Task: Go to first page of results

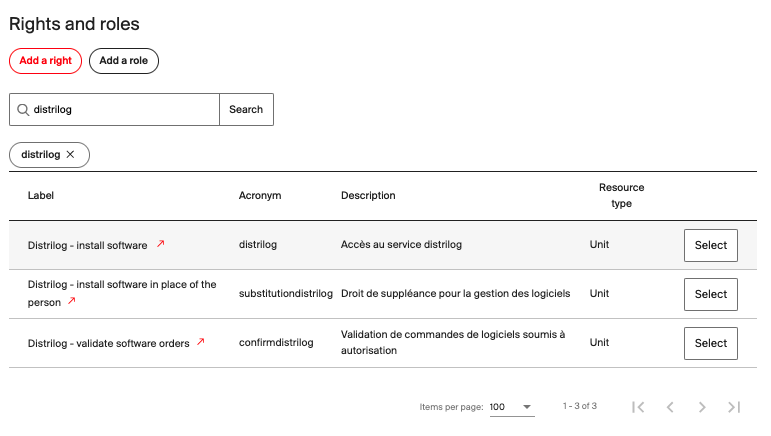Action: coord(638,407)
